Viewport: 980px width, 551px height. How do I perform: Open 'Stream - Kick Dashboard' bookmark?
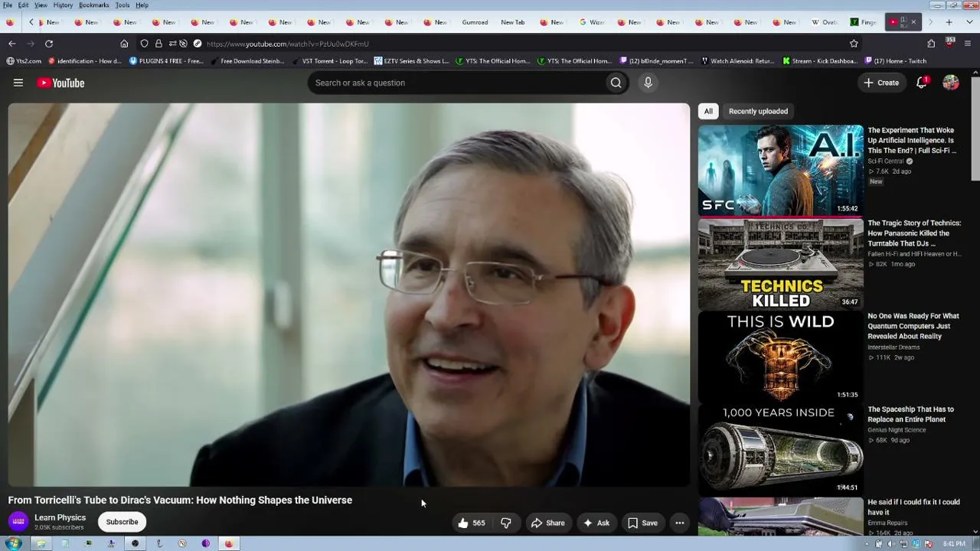click(819, 61)
